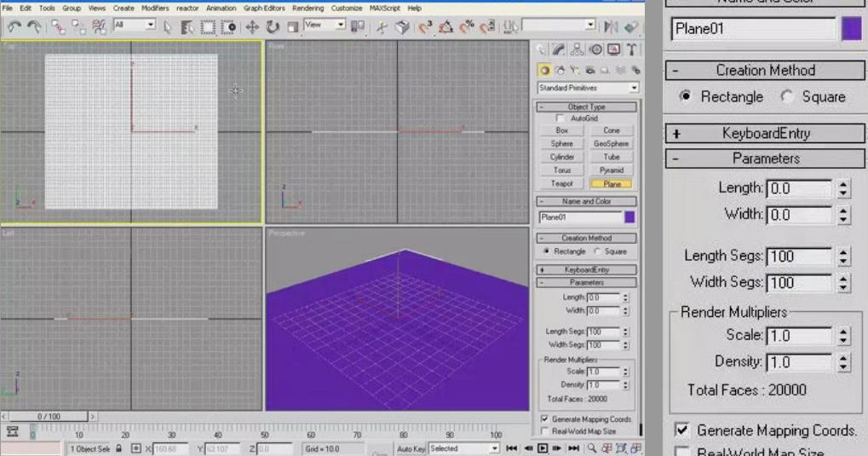Enable Real-World Map Size in command panel

coord(544,431)
